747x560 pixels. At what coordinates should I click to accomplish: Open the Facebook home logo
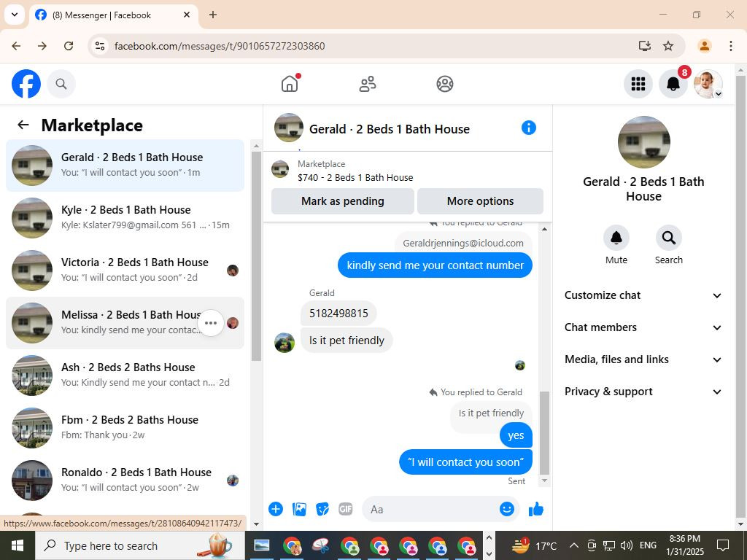(26, 84)
